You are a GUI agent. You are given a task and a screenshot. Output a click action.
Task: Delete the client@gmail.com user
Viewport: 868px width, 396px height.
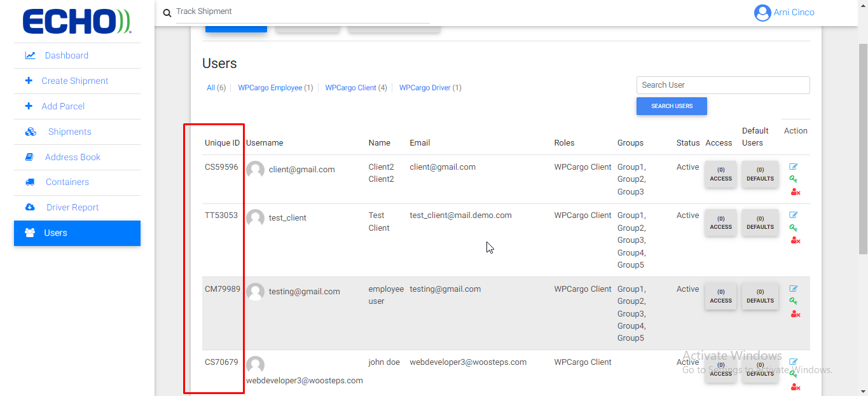pos(795,192)
